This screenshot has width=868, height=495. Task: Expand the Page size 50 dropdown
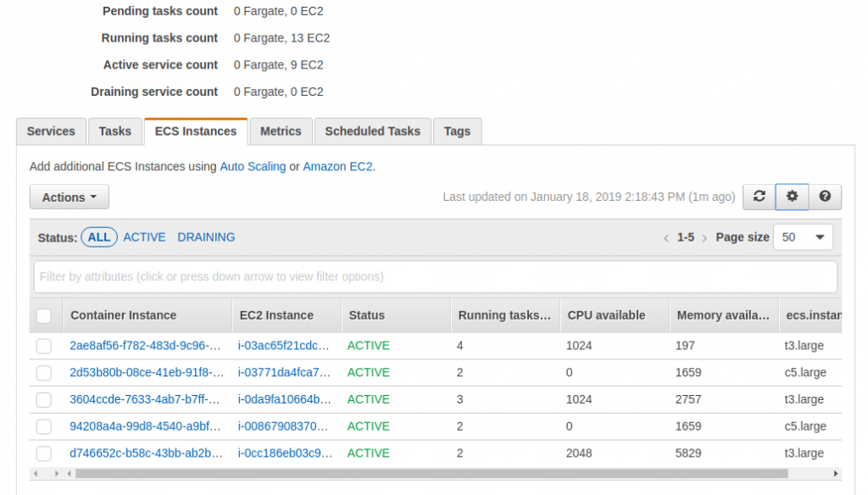coord(803,237)
